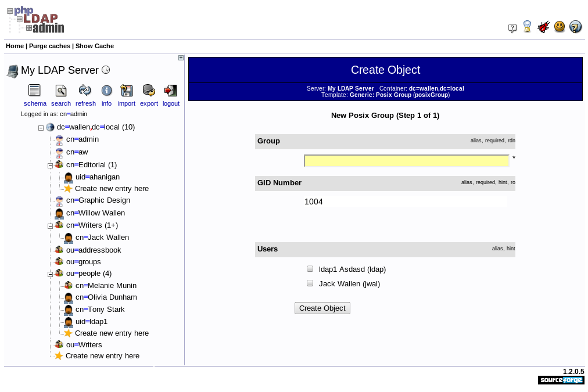Viewport: 588px width, 392px height.
Task: Collapse the cn=Editorial tree node
Action: (50, 166)
